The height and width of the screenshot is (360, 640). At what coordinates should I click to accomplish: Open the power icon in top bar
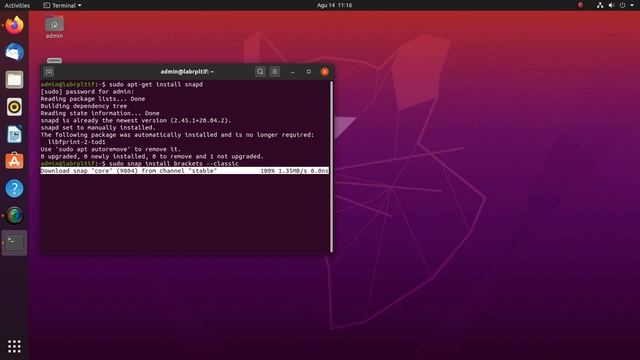(622, 5)
